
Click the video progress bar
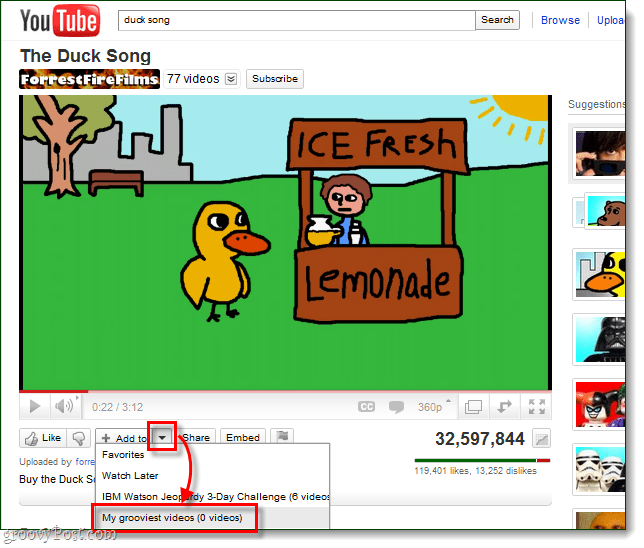click(x=285, y=391)
